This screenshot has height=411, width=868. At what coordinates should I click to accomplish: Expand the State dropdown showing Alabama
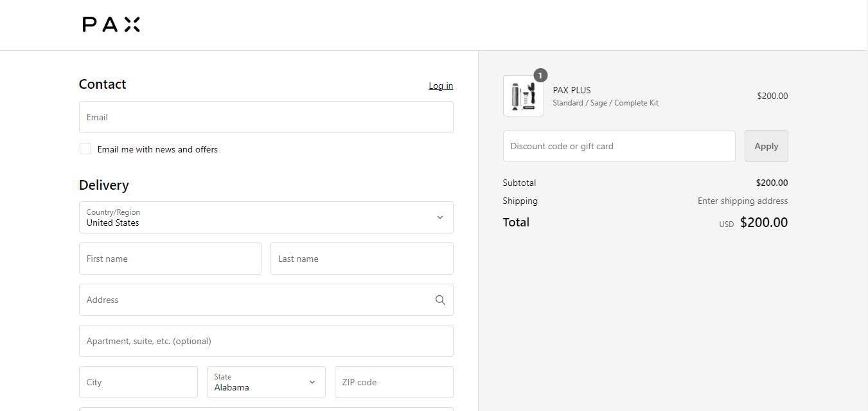click(x=266, y=382)
